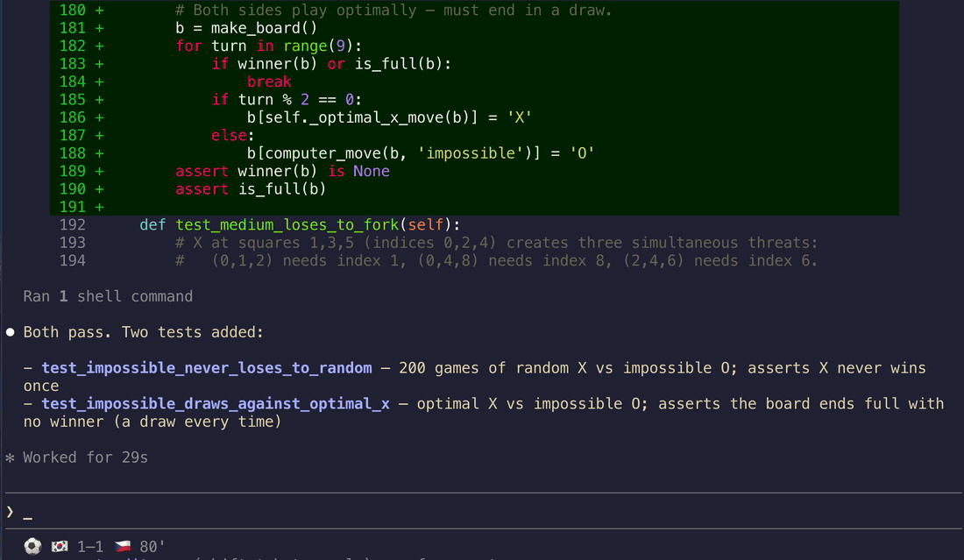The width and height of the screenshot is (964, 560).
Task: Click 'b = make_board()' on line 181
Action: (246, 28)
